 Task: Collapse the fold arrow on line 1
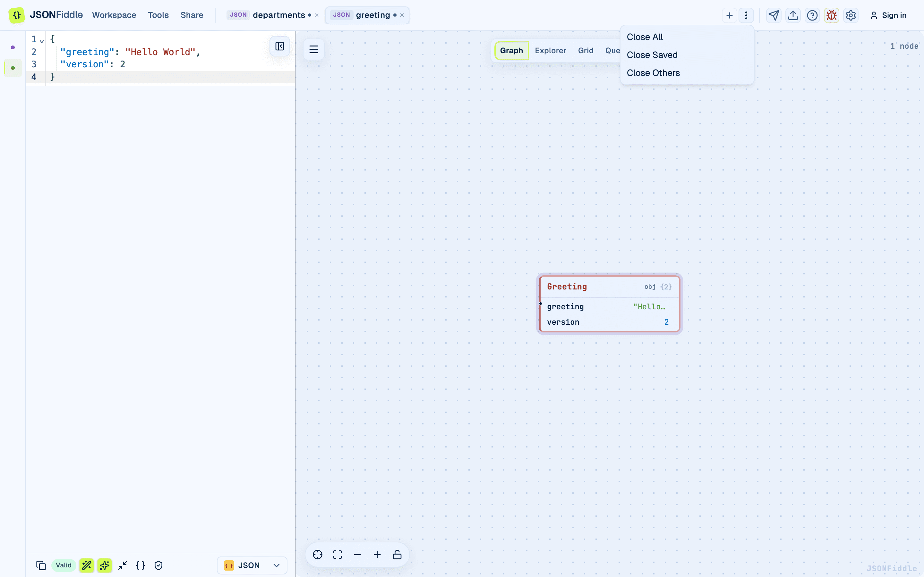(42, 40)
